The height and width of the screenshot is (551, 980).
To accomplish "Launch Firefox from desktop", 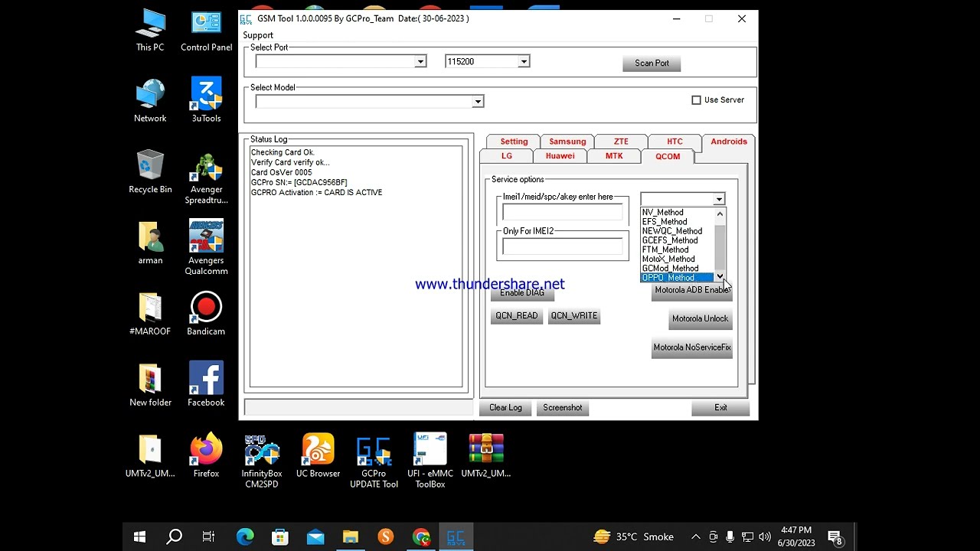I will 206,456.
